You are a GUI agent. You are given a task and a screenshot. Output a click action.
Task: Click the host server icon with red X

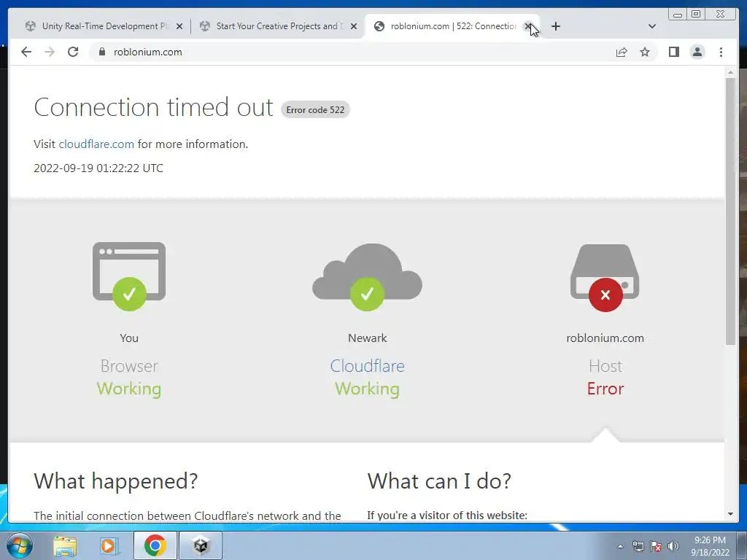[x=605, y=278]
